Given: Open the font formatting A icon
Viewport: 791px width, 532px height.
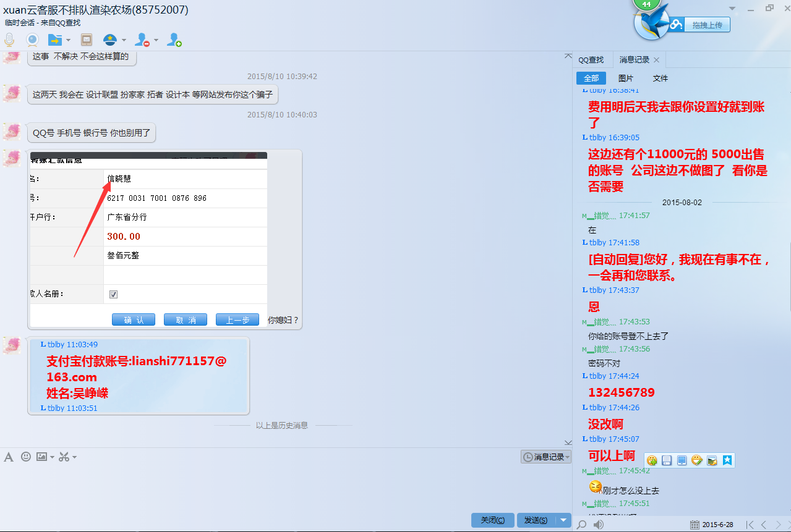Looking at the screenshot, I should 9,457.
